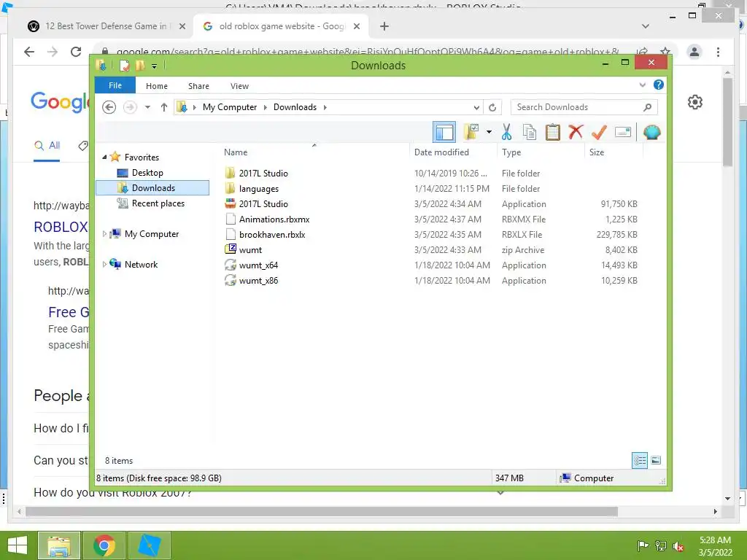The height and width of the screenshot is (560, 747).
Task: Go forward in Explorer navigation
Action: point(130,107)
